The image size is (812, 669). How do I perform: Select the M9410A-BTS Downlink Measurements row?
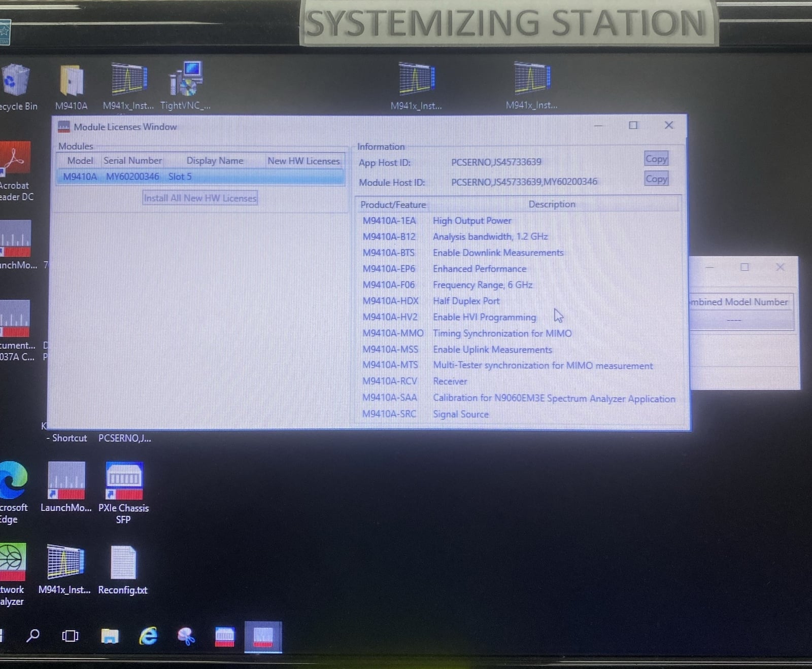(518, 253)
